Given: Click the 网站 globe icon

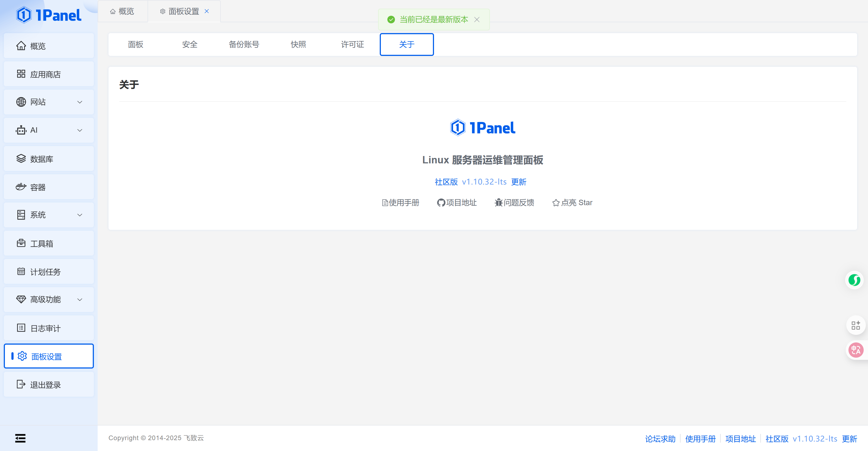Looking at the screenshot, I should point(21,102).
